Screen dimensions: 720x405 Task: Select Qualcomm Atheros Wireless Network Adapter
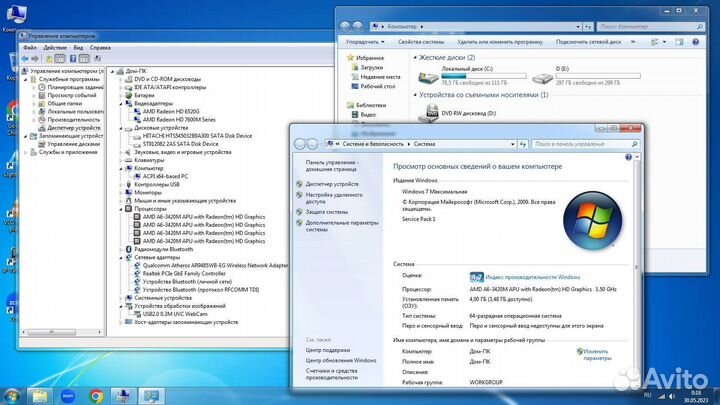pos(215,265)
